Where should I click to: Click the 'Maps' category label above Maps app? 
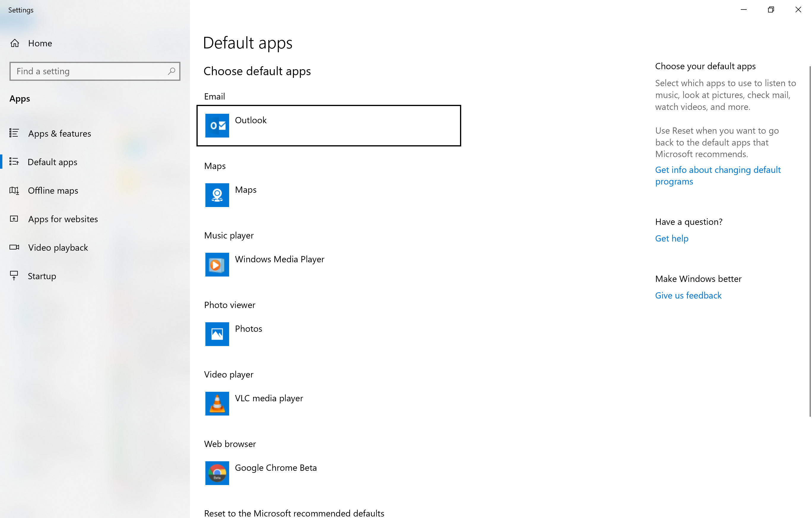215,166
